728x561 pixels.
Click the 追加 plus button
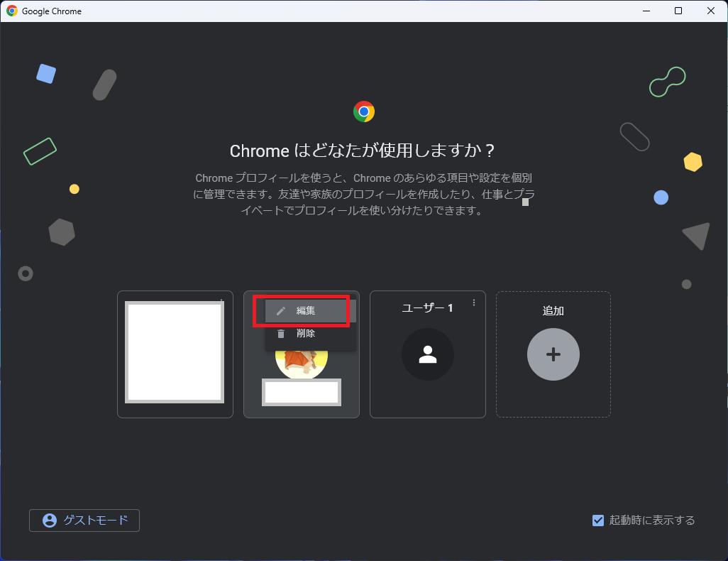553,354
